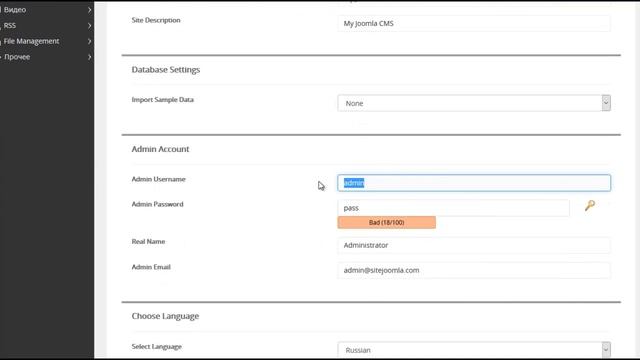Click the Admin Password label
The width and height of the screenshot is (640, 360).
point(158,204)
